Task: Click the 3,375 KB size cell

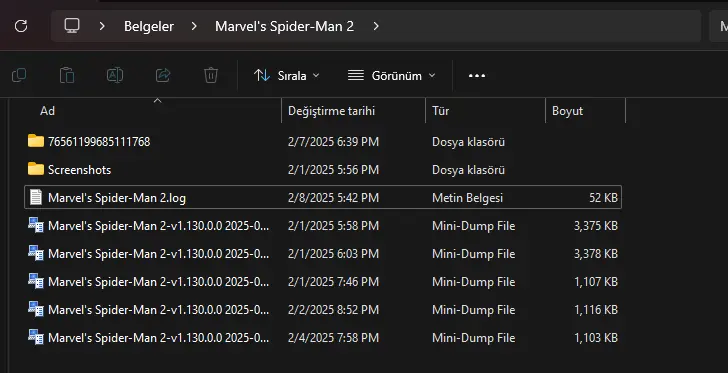Action: coord(596,226)
